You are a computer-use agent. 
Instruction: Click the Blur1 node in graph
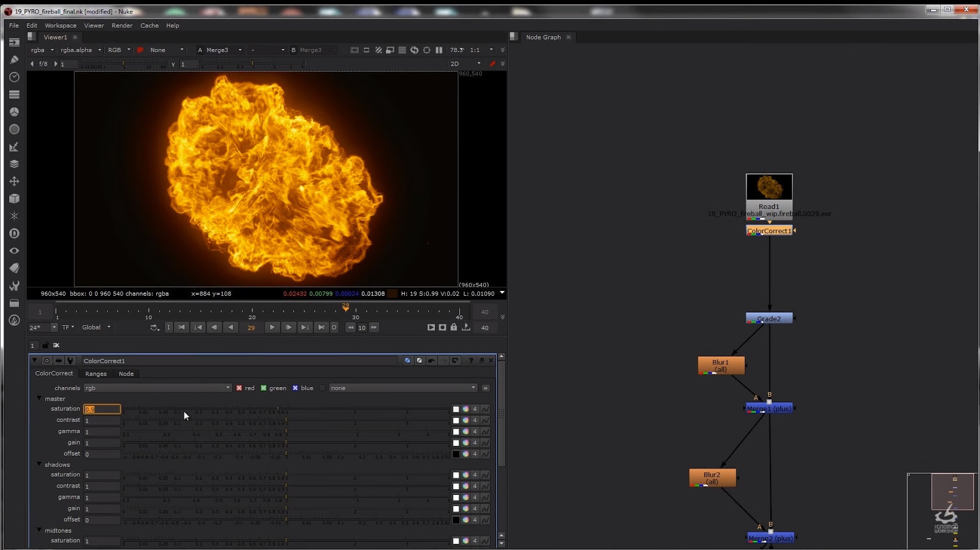721,366
